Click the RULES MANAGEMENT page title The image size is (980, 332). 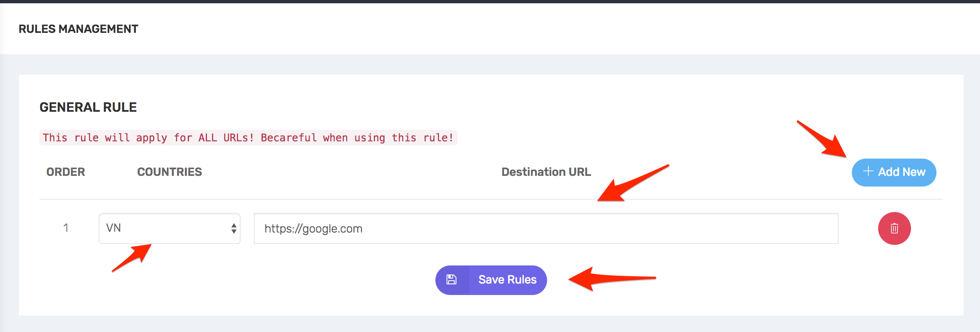click(78, 29)
